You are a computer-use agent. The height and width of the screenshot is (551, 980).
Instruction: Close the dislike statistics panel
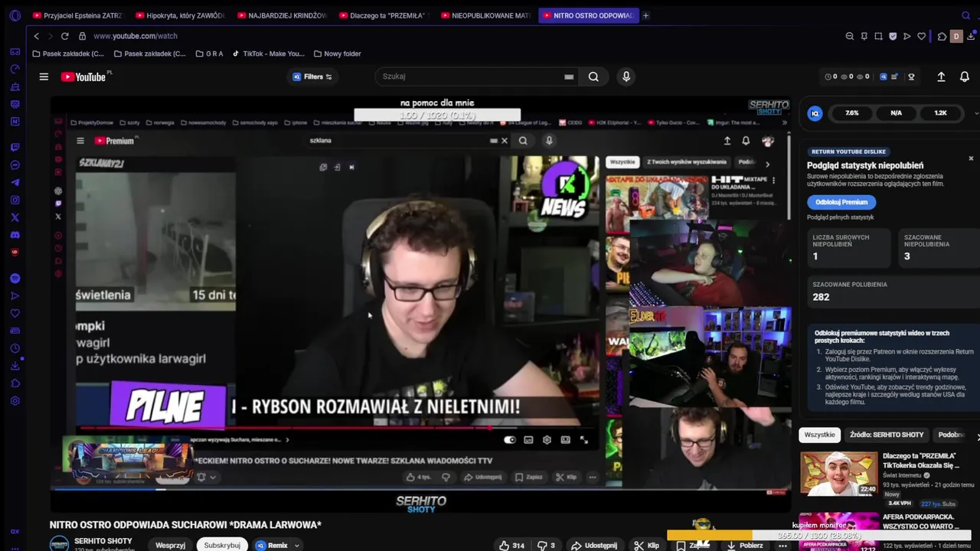coord(971,158)
